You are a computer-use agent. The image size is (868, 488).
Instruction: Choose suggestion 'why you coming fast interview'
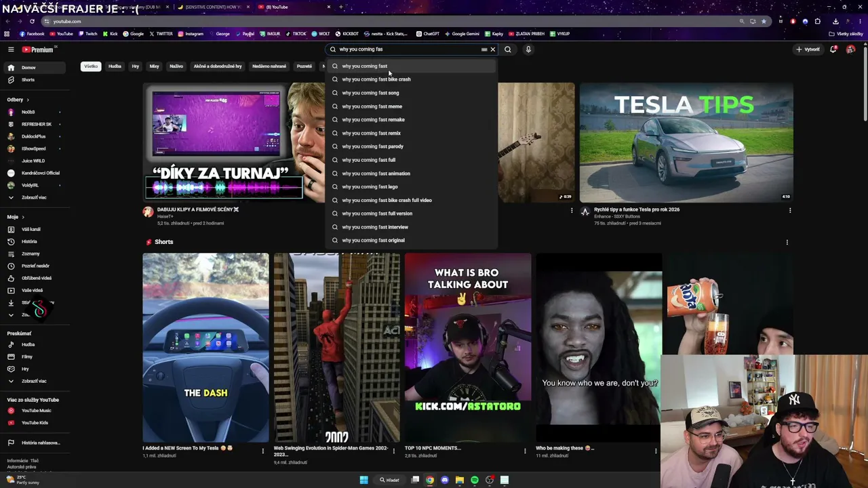point(411,227)
